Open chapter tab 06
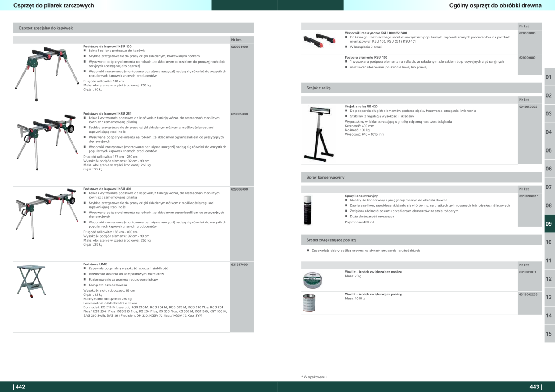Viewport: 555px width, 392px height. 549,169
